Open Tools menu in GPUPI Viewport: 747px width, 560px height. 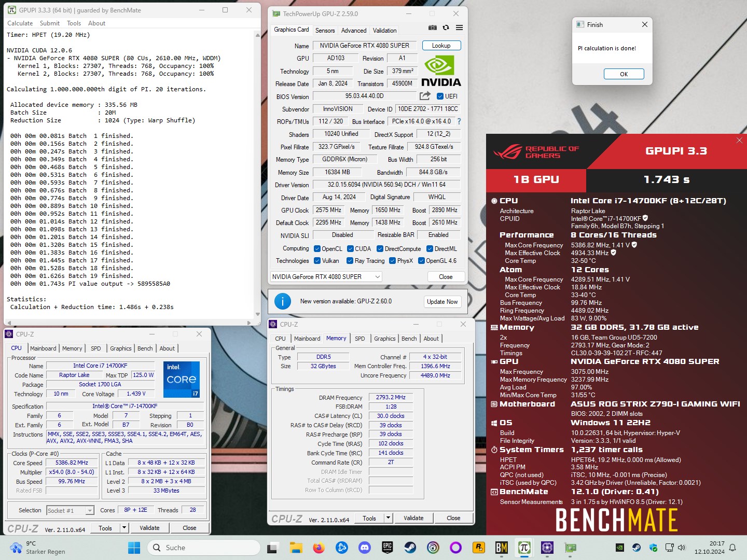[x=74, y=23]
